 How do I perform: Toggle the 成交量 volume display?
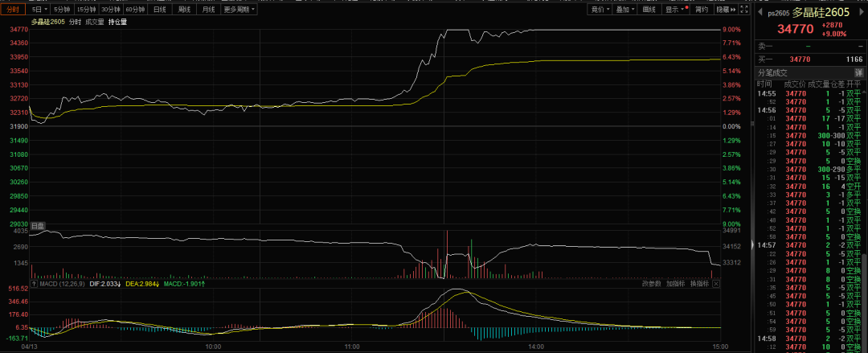(95, 22)
